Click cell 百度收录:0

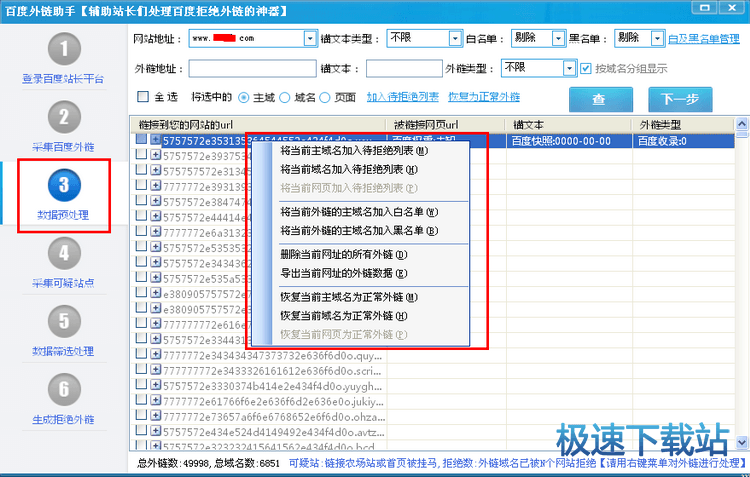(x=662, y=141)
